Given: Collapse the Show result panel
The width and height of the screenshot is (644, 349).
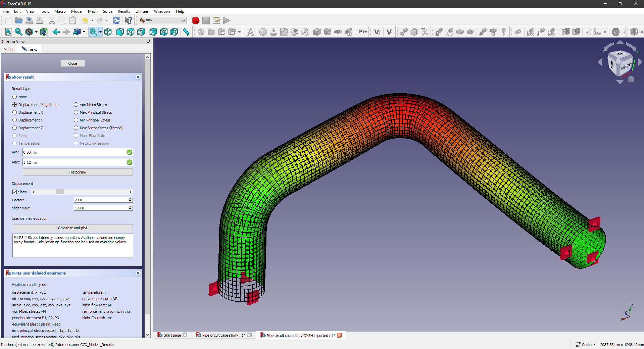Looking at the screenshot, I should [138, 77].
